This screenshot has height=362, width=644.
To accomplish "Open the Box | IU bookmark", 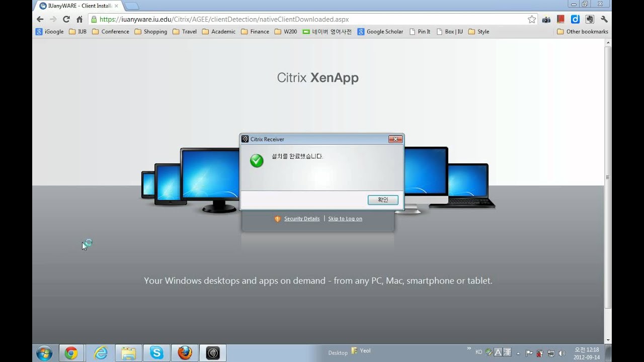I will click(449, 32).
